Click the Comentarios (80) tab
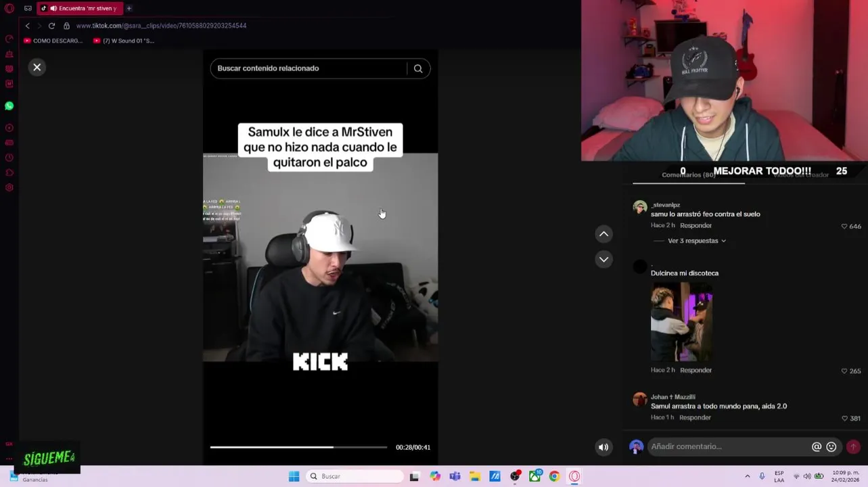 (688, 175)
